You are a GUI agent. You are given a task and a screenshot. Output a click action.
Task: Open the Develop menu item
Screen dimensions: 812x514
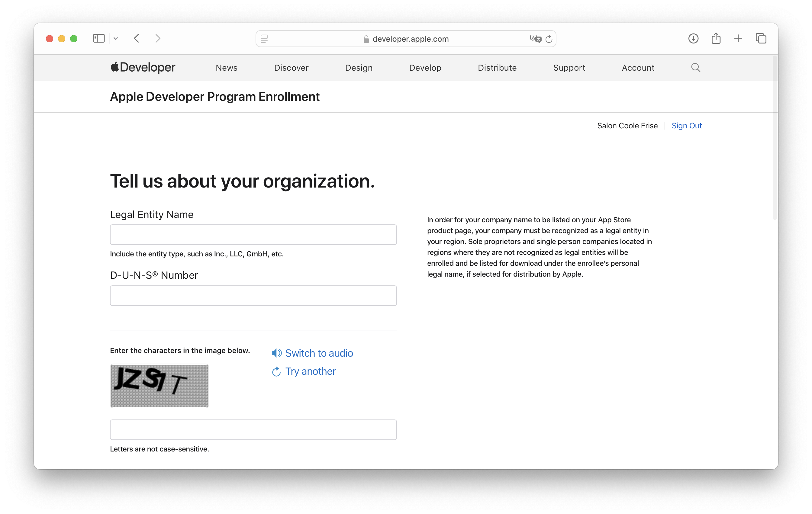pos(425,68)
